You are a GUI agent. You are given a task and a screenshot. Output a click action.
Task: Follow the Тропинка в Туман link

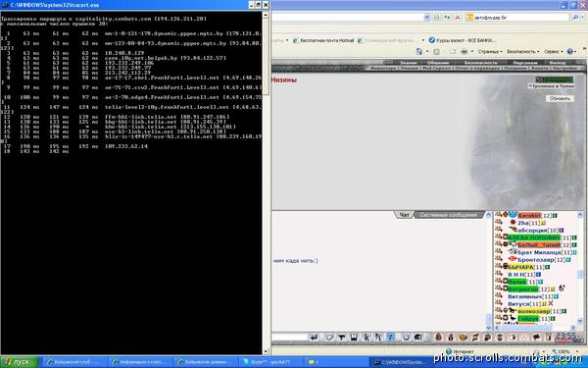(553, 86)
